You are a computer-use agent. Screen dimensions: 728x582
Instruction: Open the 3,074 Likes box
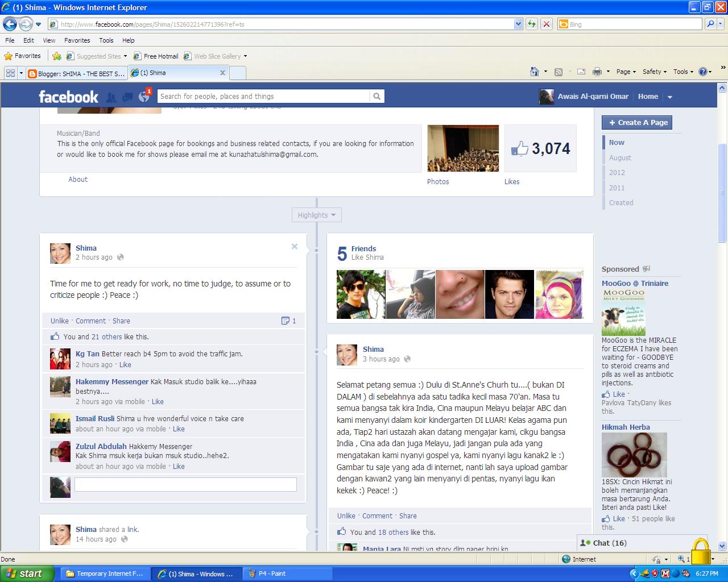[540, 148]
